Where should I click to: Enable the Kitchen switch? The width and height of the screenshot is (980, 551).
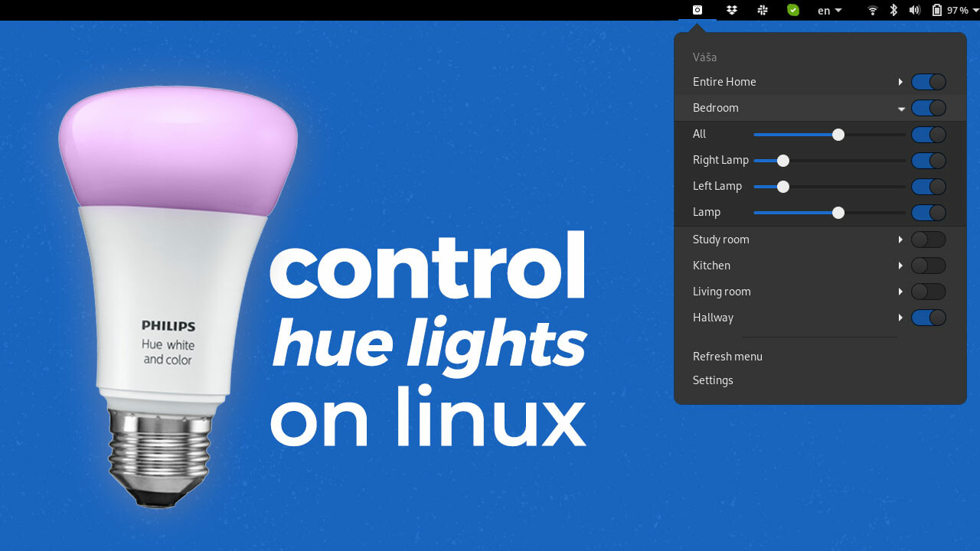929,266
